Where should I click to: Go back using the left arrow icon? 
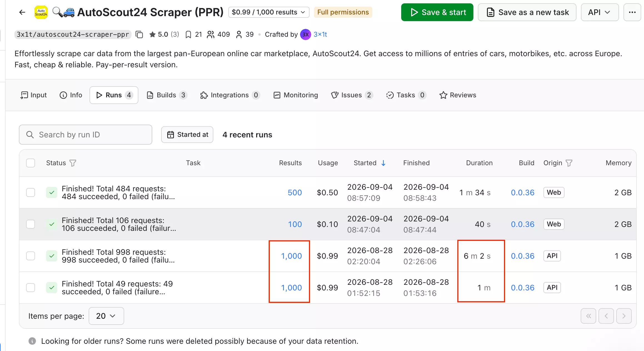click(22, 12)
